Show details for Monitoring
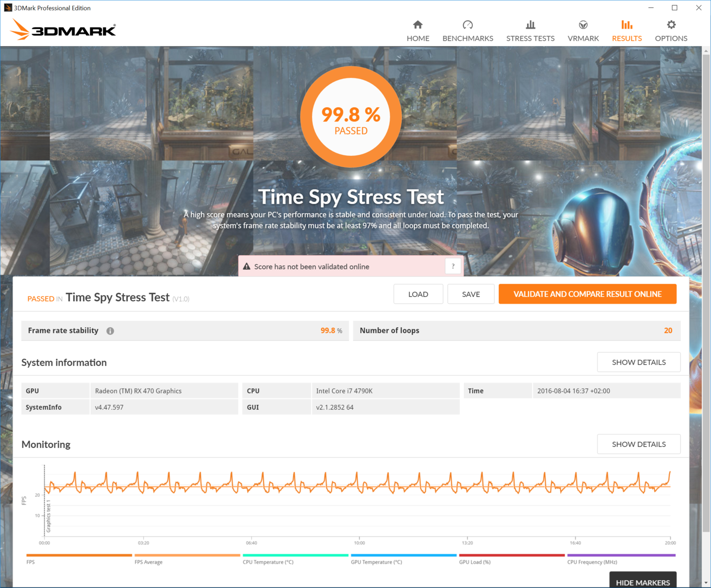Viewport: 711px width, 588px height. 639,444
